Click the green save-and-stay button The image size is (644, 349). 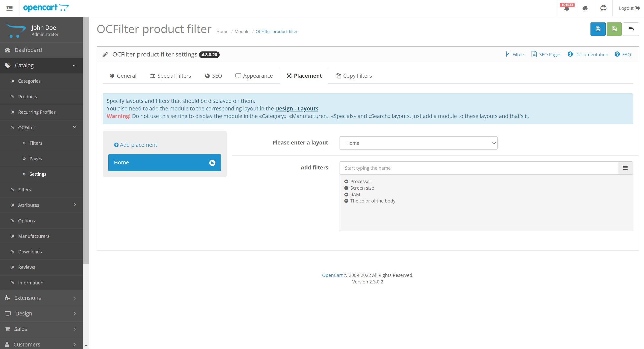point(614,29)
